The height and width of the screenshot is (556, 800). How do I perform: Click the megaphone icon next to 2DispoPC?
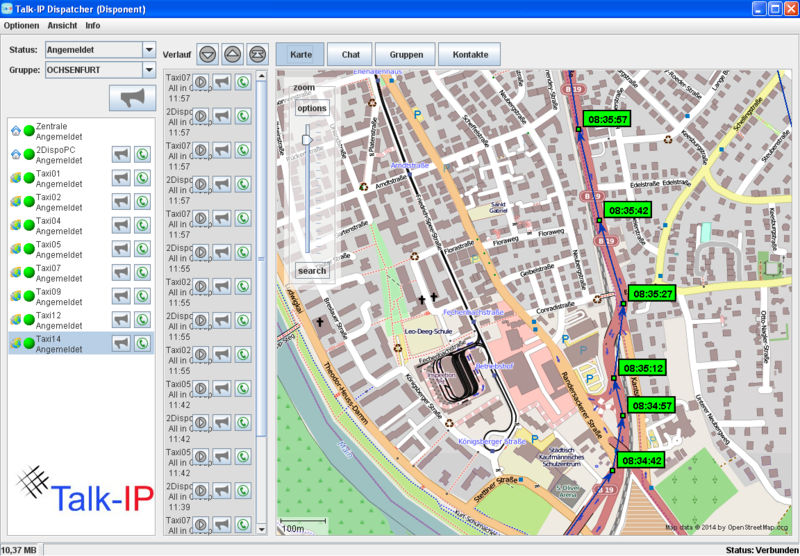click(x=121, y=155)
